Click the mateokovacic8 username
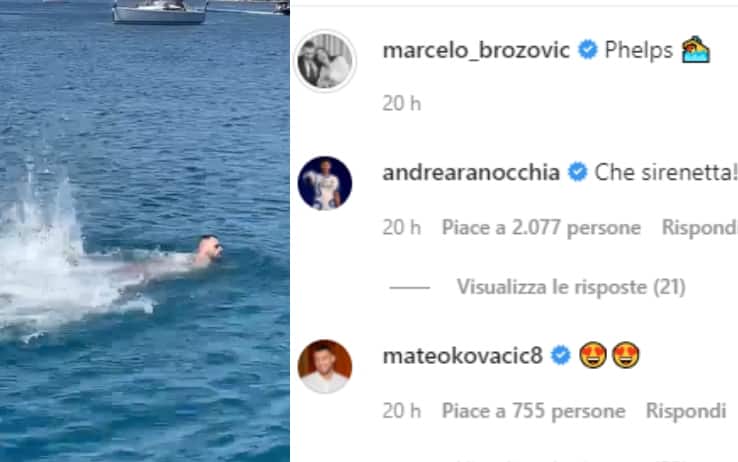 coord(463,356)
